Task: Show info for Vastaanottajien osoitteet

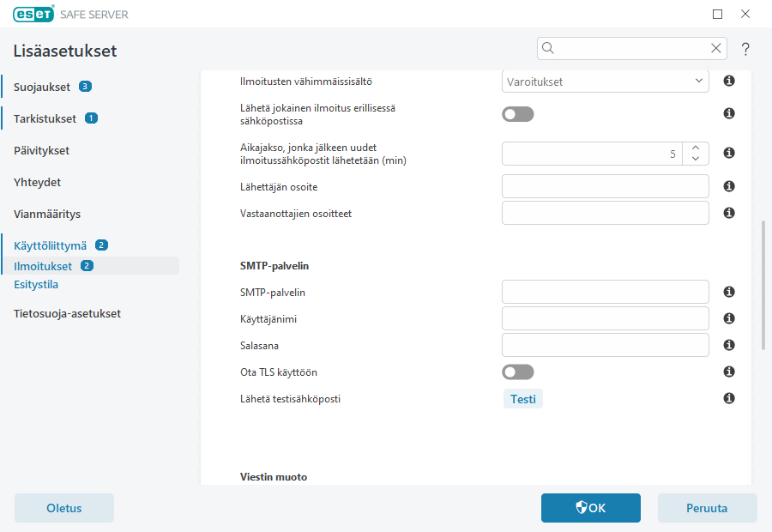Action: click(729, 213)
